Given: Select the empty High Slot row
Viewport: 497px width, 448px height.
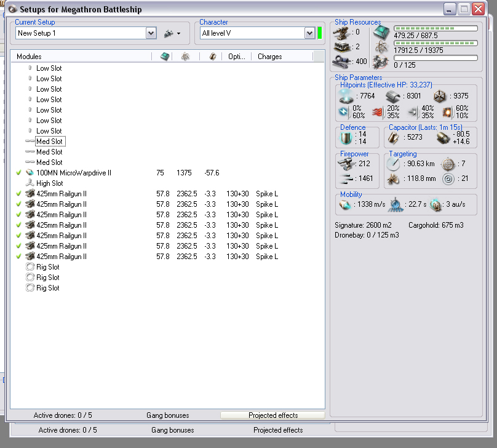Looking at the screenshot, I should coord(49,183).
